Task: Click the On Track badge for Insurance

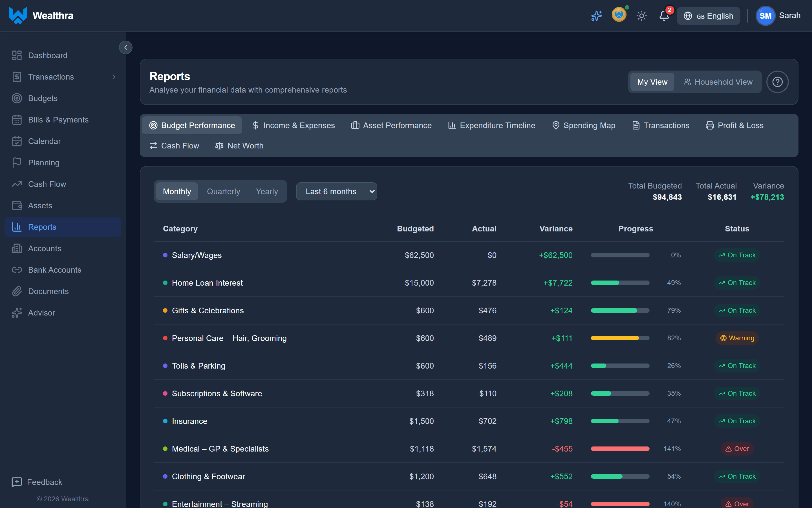Action: [737, 421]
